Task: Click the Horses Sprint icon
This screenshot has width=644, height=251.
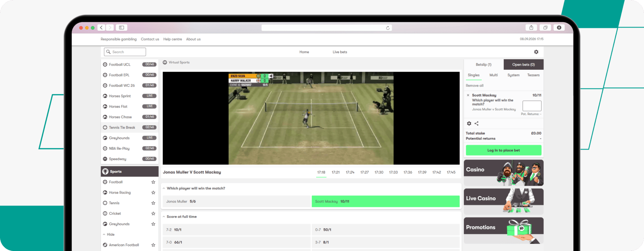Action: pyautogui.click(x=105, y=96)
